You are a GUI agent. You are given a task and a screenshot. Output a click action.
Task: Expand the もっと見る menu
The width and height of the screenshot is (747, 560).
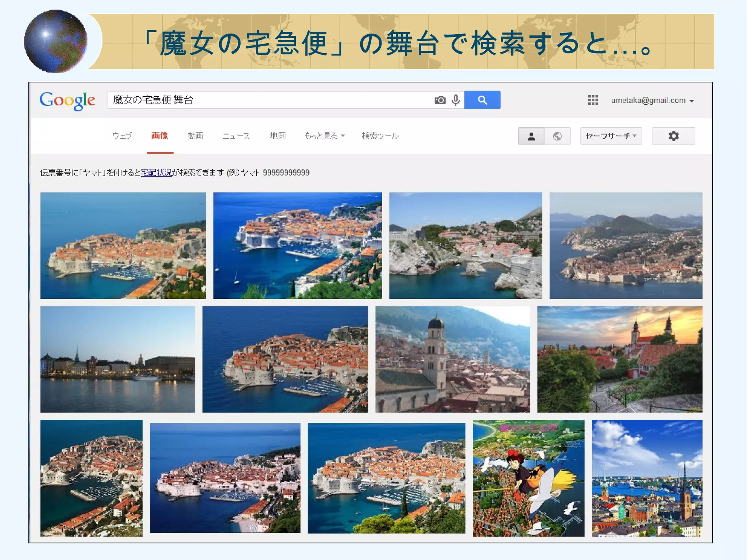[324, 136]
